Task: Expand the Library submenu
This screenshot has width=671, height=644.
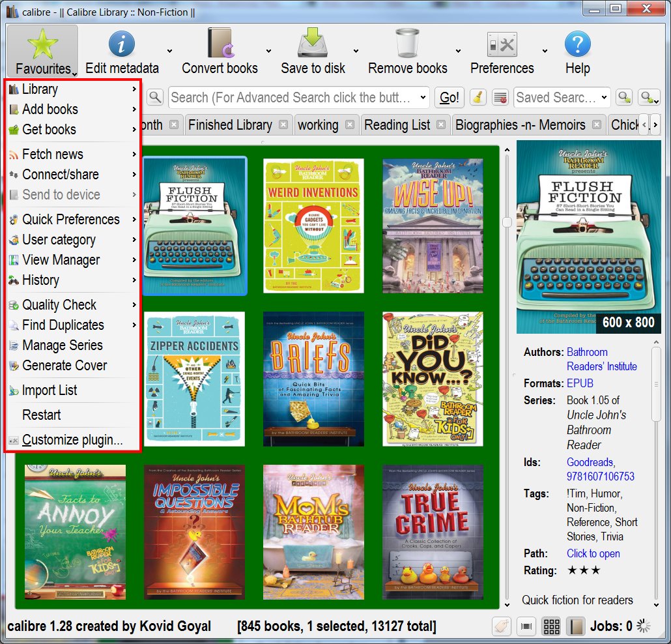Action: click(x=73, y=89)
